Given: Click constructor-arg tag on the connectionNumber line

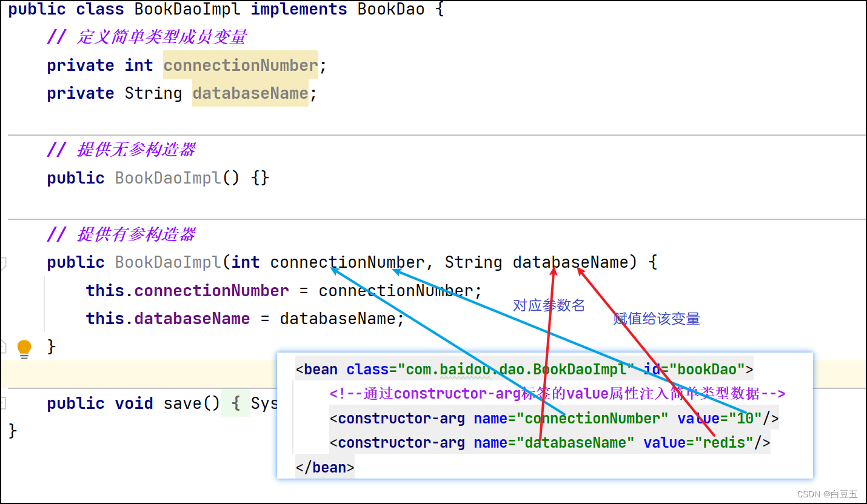Looking at the screenshot, I should click(401, 419).
